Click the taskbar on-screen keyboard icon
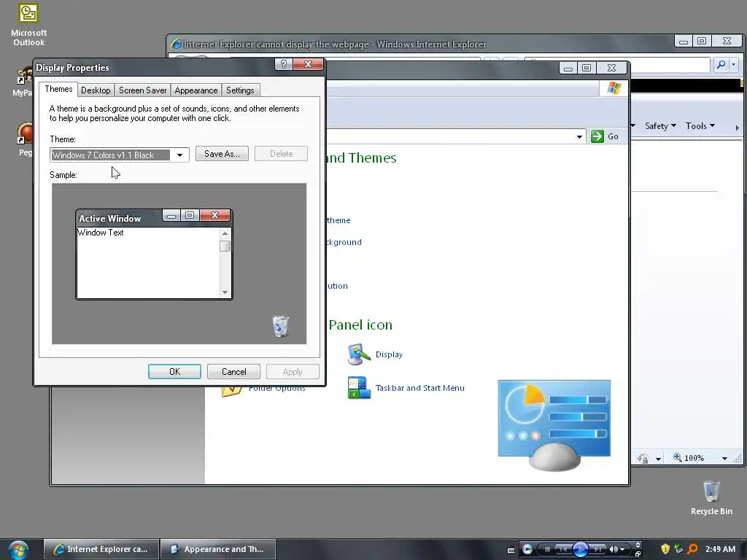 [511, 550]
